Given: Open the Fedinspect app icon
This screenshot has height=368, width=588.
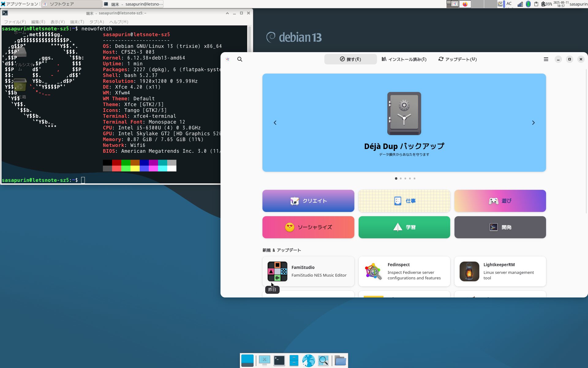Looking at the screenshot, I should 373,271.
